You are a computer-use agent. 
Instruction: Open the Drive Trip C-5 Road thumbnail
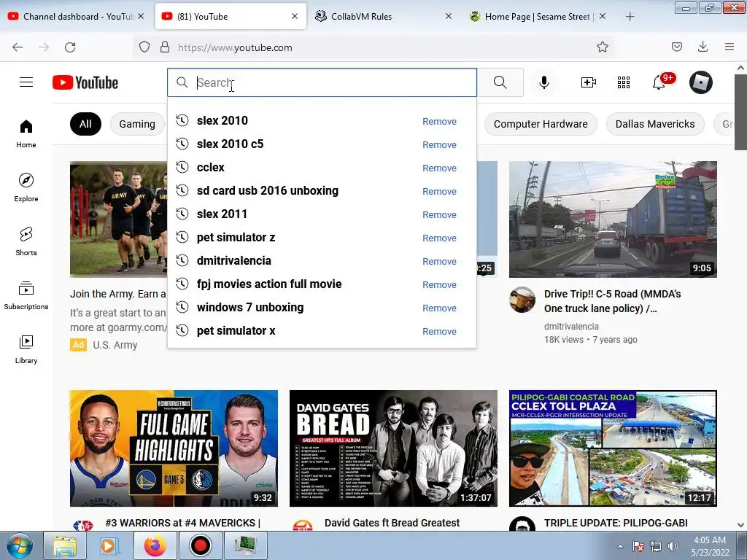click(613, 219)
